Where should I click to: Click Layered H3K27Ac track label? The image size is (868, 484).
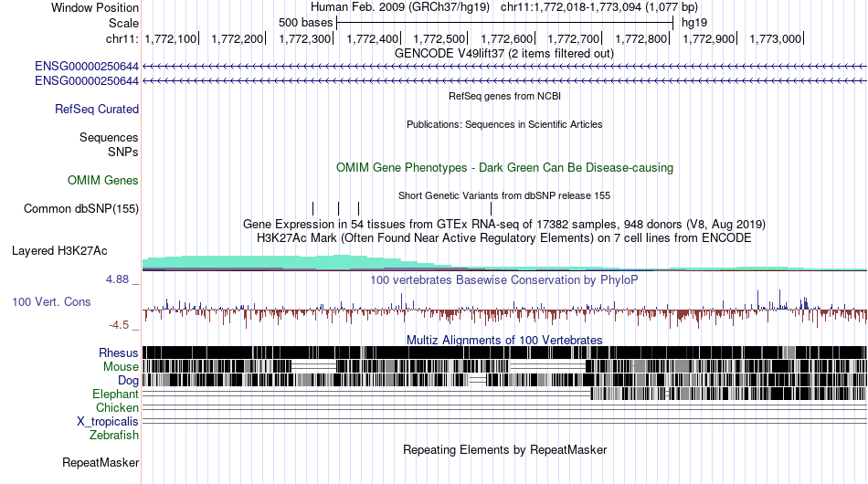click(59, 250)
